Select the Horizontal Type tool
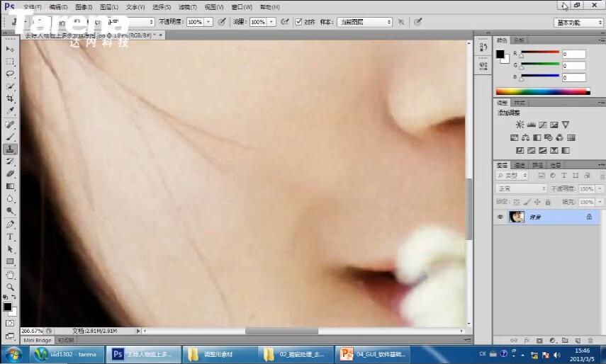Image resolution: width=606 pixels, height=364 pixels. (x=10, y=237)
